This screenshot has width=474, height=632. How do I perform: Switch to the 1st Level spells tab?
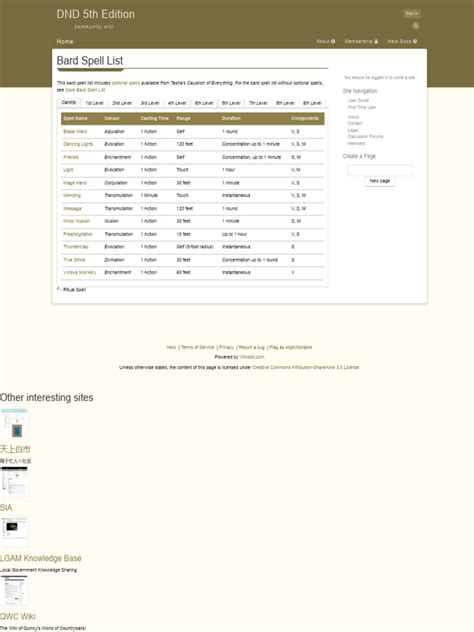95,103
